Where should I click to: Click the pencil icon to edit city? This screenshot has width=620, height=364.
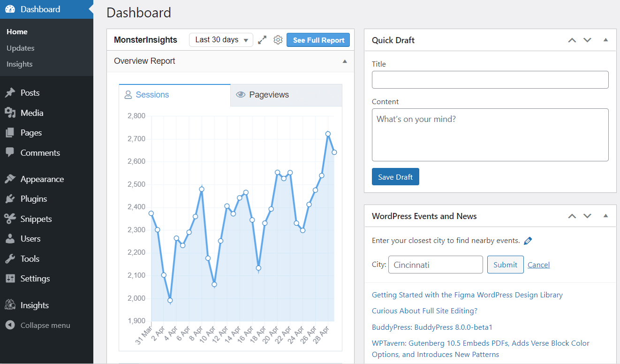(528, 240)
